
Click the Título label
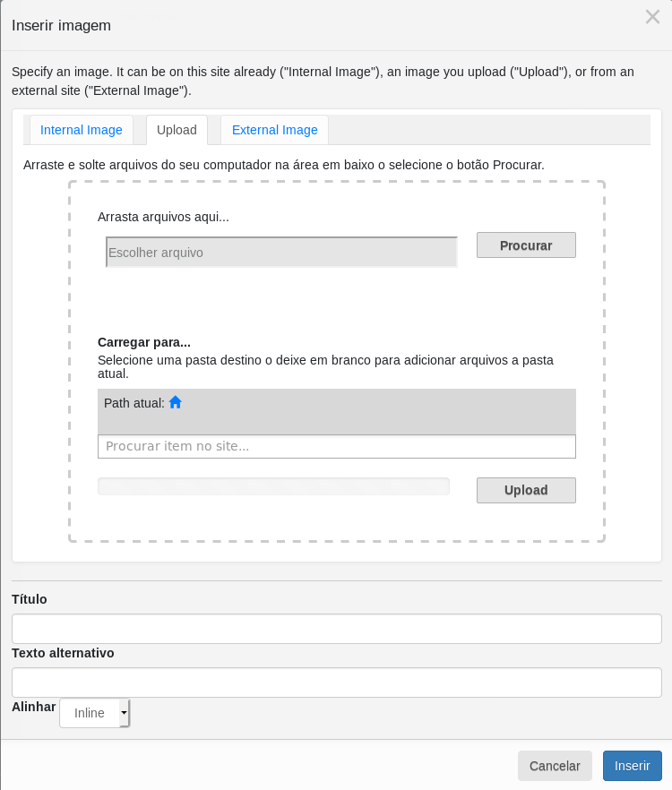coord(30,599)
